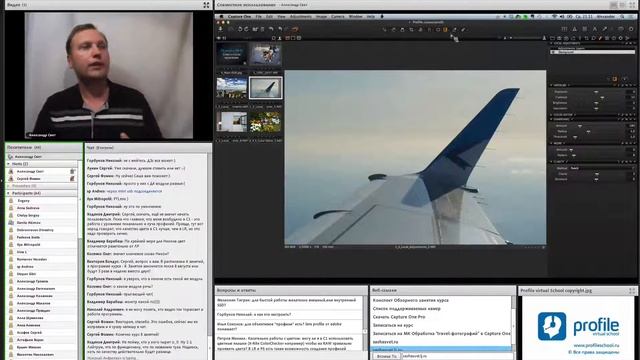The height and width of the screenshot is (360, 640).
Task: Select the room interior thumbnail
Action: coord(232,121)
